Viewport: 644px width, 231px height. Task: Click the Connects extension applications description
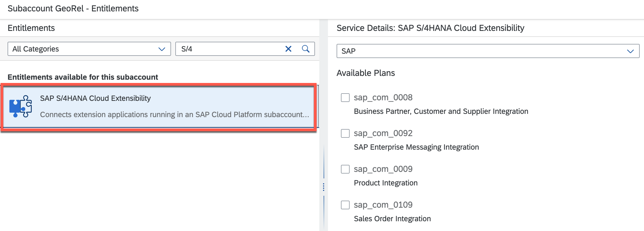175,115
